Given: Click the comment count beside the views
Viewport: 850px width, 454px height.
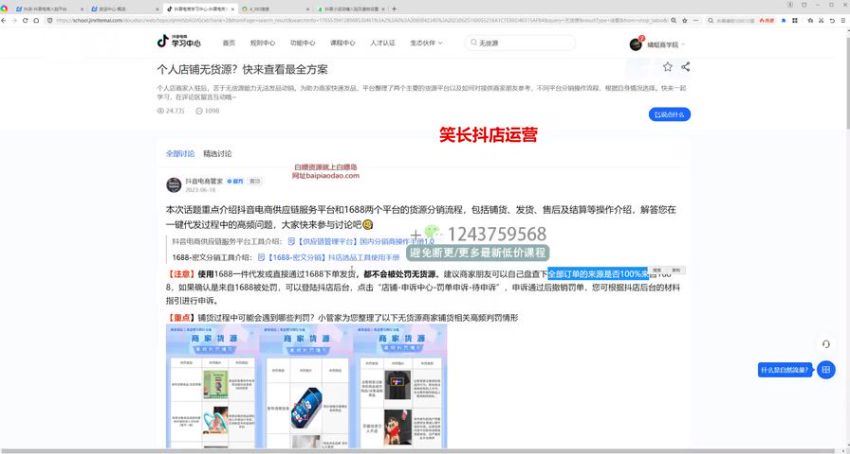Looking at the screenshot, I should [208, 111].
